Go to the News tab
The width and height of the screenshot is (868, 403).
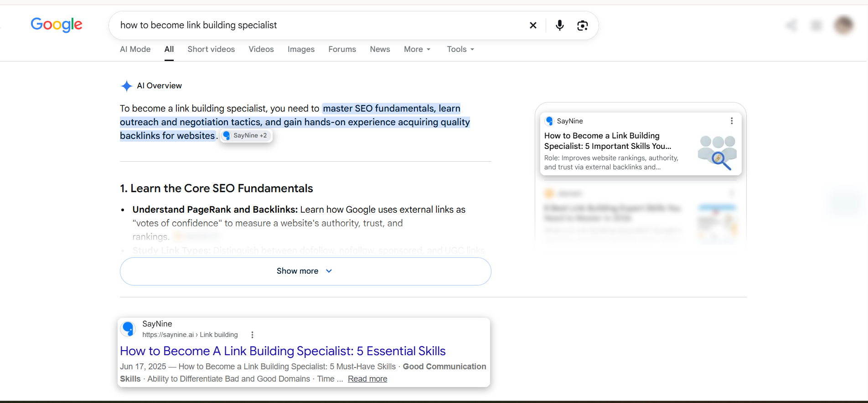click(x=380, y=49)
